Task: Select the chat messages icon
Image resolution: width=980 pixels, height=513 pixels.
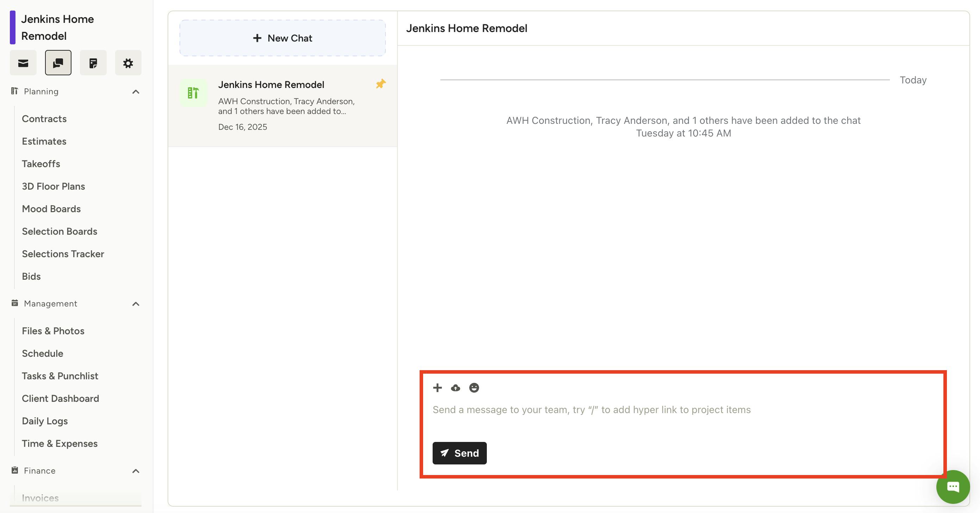Action: click(58, 63)
